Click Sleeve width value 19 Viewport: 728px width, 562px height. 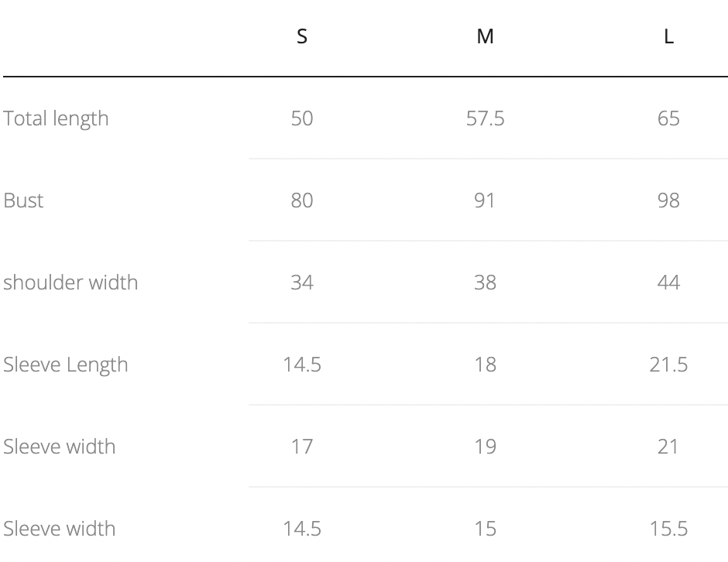click(485, 447)
